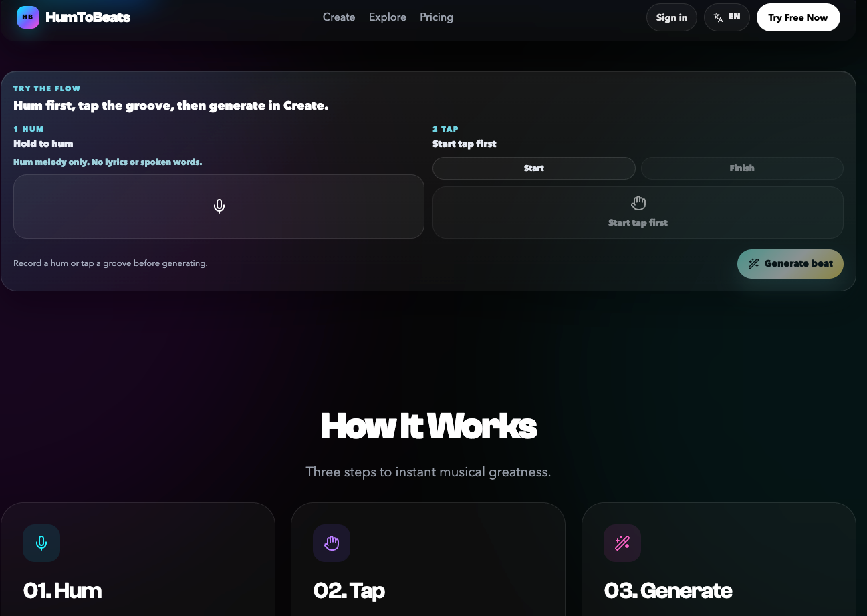Click the Sign in button
Image resolution: width=867 pixels, height=616 pixels.
point(672,17)
